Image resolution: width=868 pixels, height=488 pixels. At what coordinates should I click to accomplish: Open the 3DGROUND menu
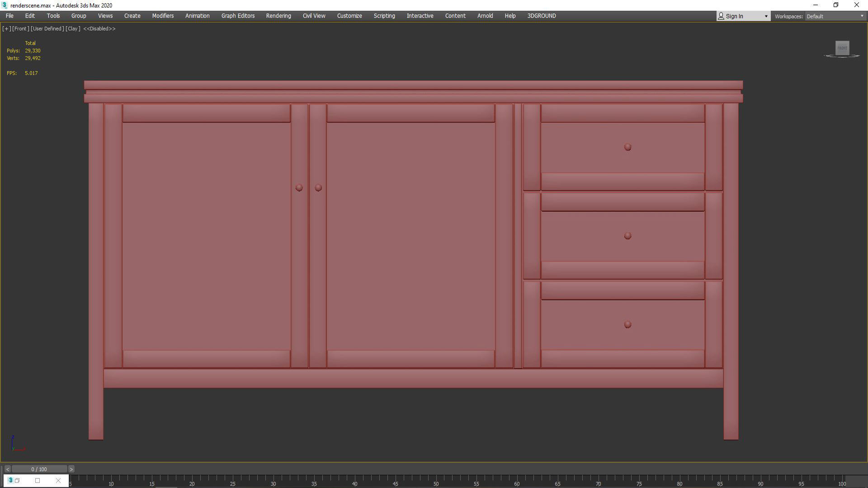point(542,16)
